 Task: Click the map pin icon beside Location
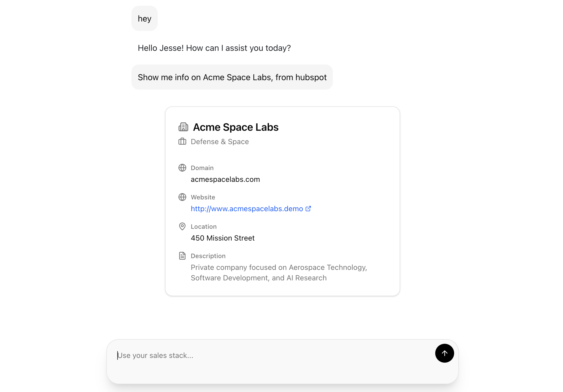pyautogui.click(x=182, y=226)
